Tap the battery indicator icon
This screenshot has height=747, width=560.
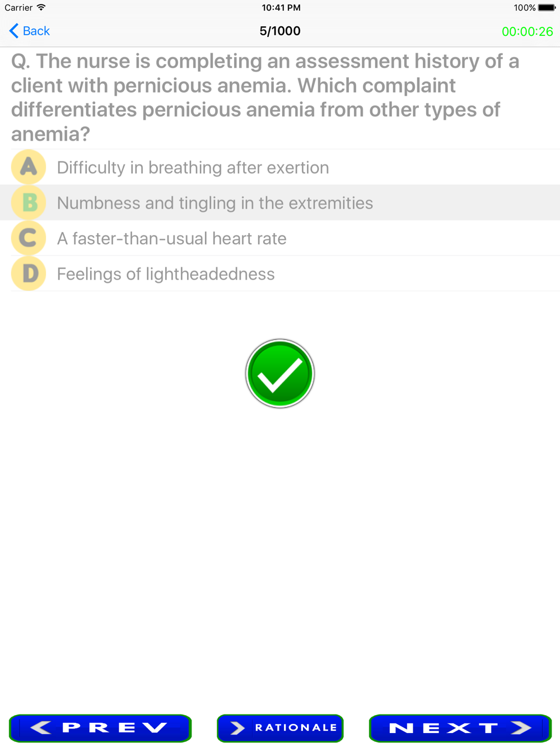(x=547, y=8)
